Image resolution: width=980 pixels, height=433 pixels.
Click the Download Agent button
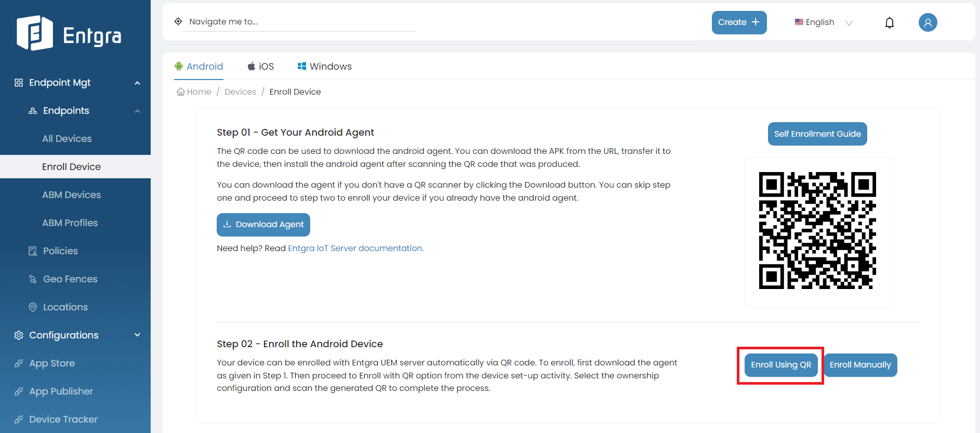263,225
